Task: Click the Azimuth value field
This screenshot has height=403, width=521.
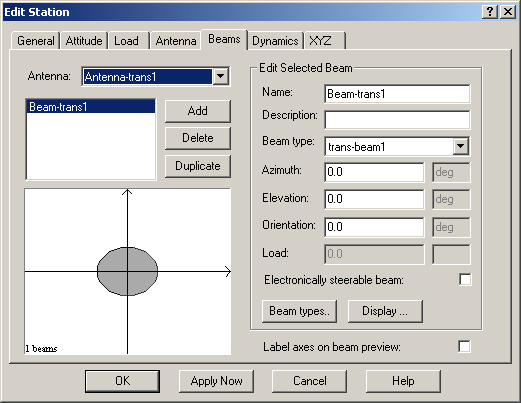Action: click(x=374, y=172)
